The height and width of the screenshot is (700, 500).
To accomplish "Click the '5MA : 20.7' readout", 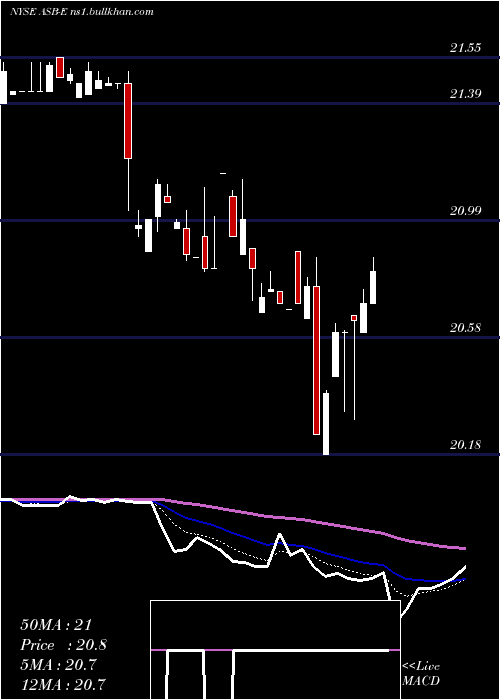I will pos(58,665).
